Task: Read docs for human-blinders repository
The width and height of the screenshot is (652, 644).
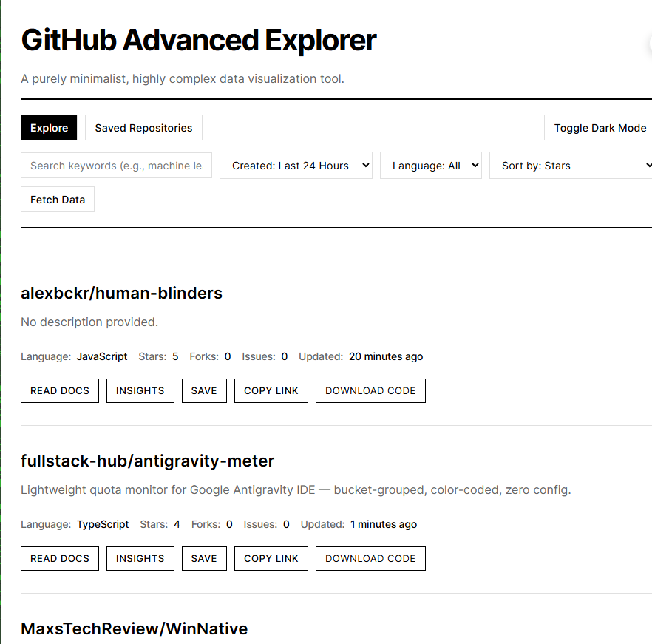Action: click(x=59, y=390)
